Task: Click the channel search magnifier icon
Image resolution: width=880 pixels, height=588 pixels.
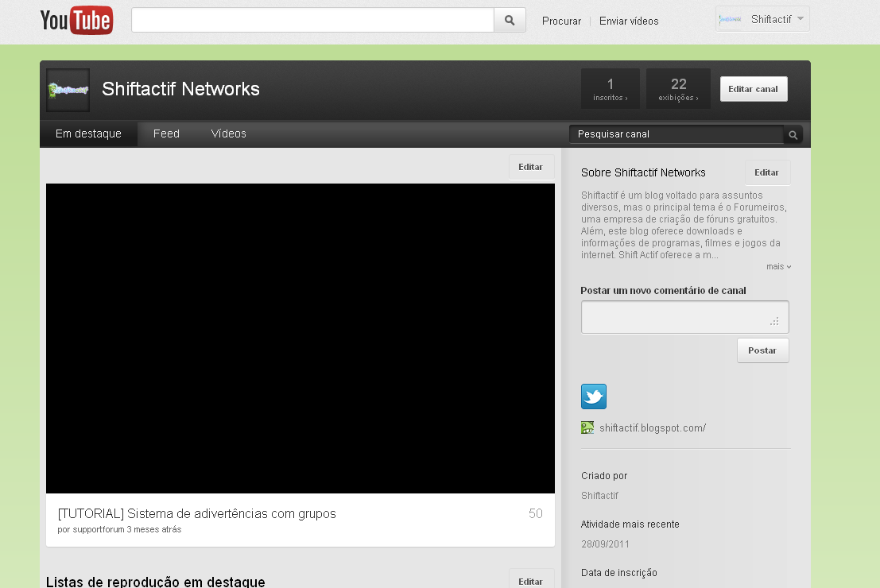Action: pyautogui.click(x=793, y=134)
